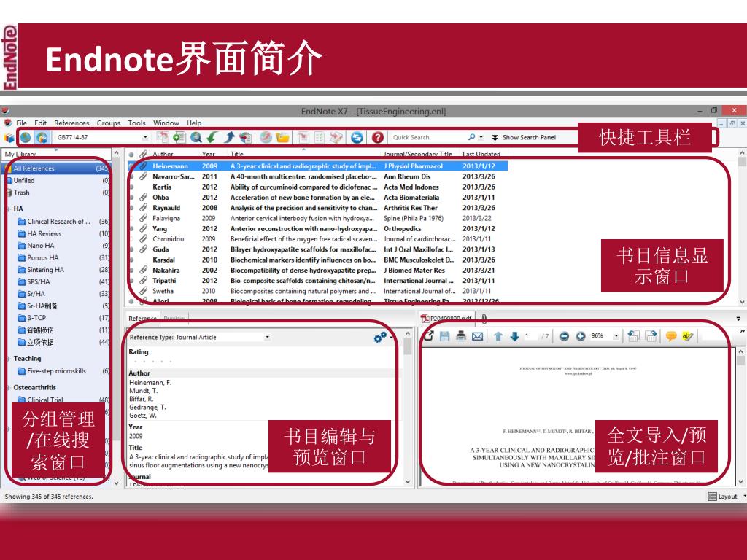Click the Insert Citation toolbar icon
This screenshot has width=747, height=560.
tap(303, 138)
